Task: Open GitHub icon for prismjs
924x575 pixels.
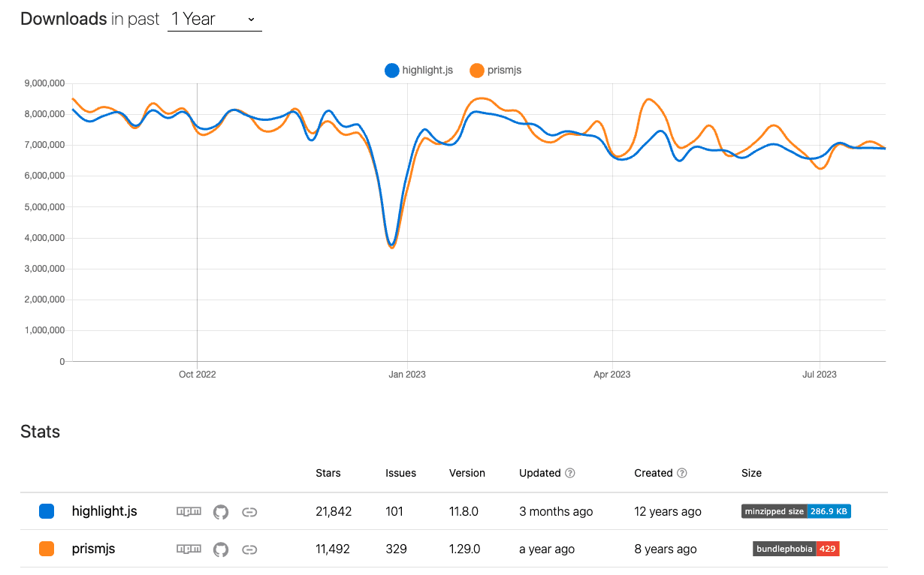Action: tap(221, 549)
